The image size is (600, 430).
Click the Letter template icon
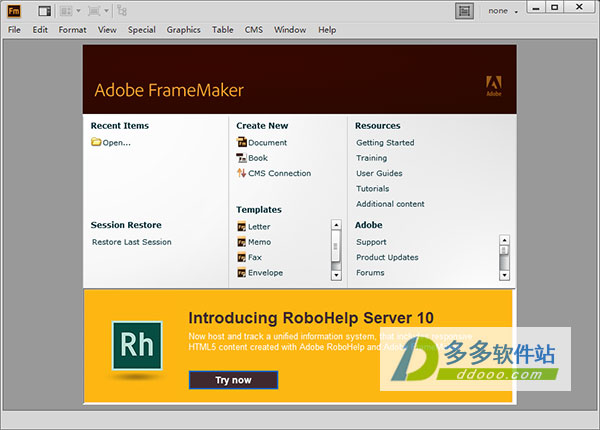click(241, 226)
